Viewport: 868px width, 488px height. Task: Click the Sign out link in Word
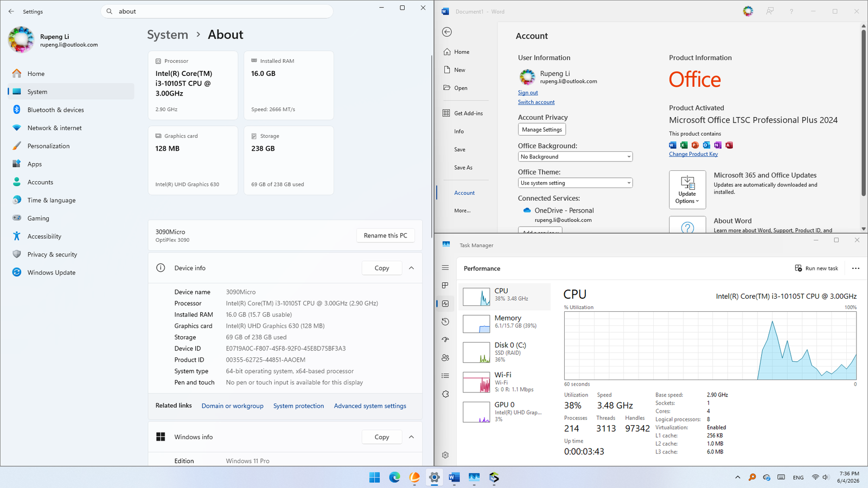528,93
